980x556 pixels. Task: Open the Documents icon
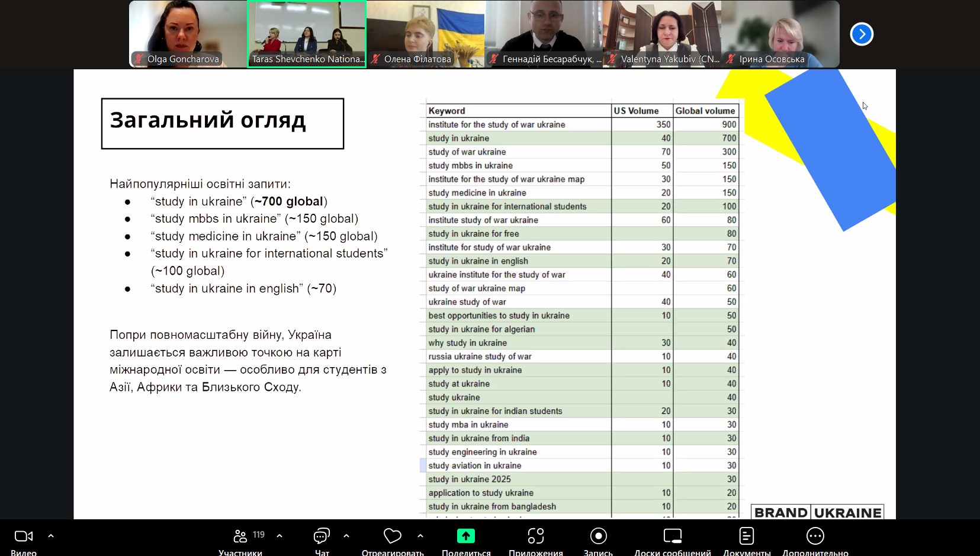(746, 536)
